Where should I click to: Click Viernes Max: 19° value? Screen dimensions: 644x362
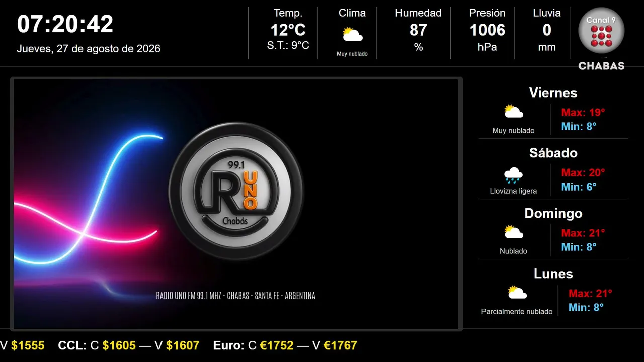583,112
